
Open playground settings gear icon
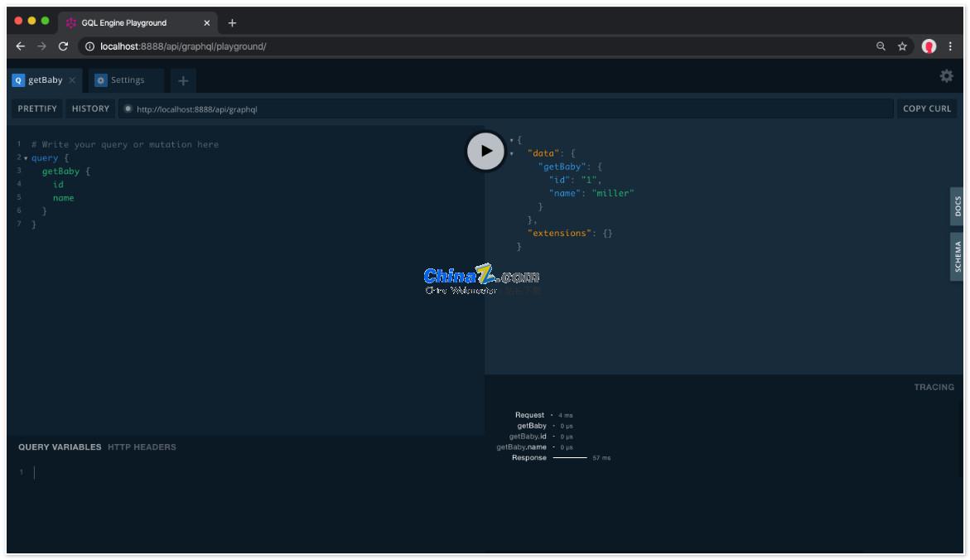tap(946, 76)
